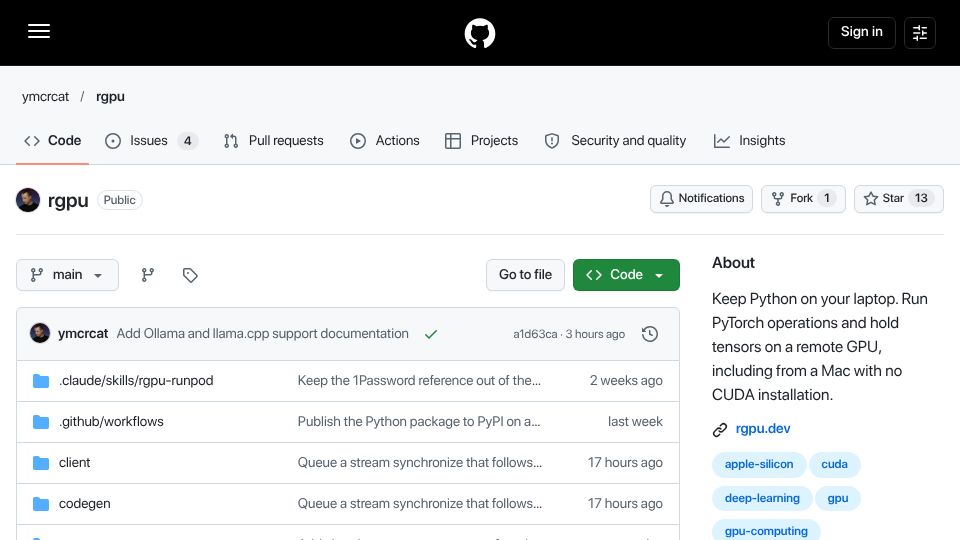Switch to the Issues tab
The image size is (960, 540).
(x=151, y=141)
